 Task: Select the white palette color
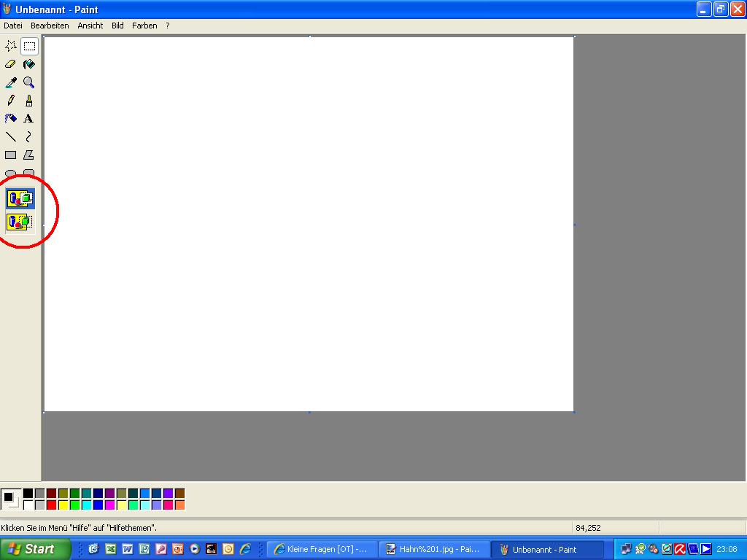[28, 505]
